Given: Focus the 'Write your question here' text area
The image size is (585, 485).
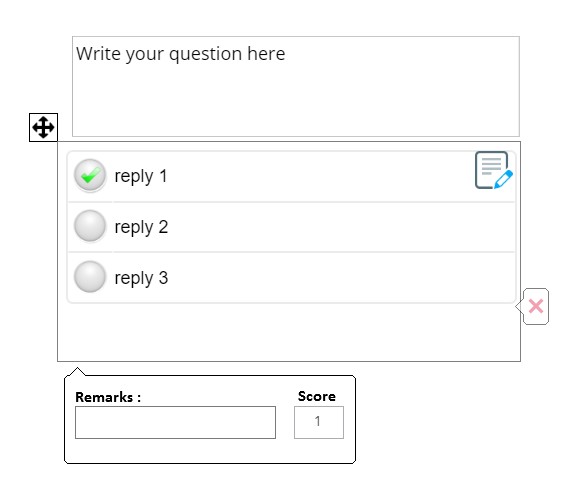Looking at the screenshot, I should [x=295, y=86].
